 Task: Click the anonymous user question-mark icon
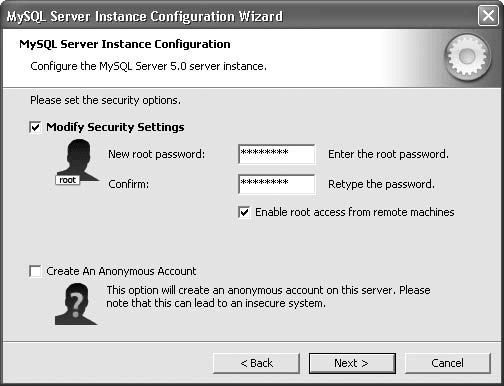click(76, 304)
